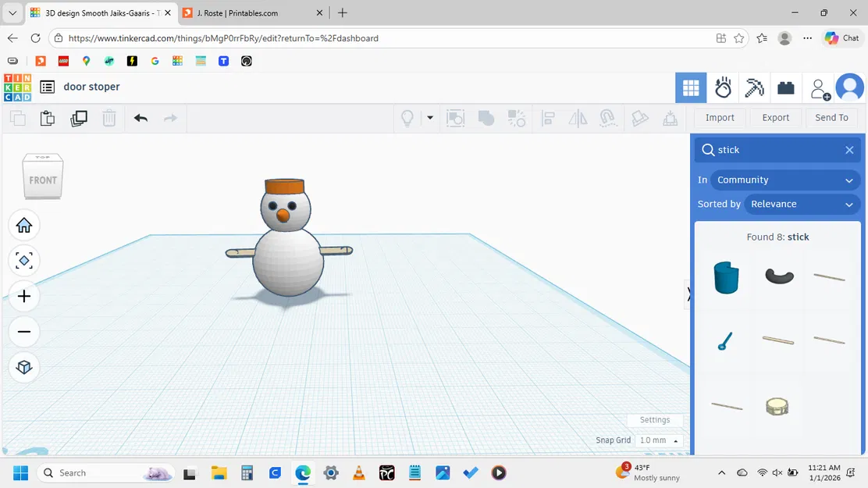Click the Delete trash icon
The image size is (868, 488).
(x=109, y=118)
